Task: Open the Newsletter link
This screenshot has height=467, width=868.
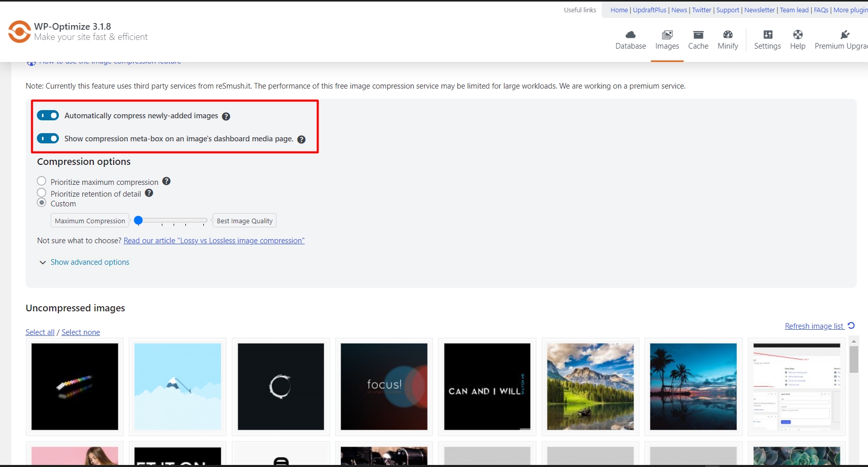Action: click(759, 10)
